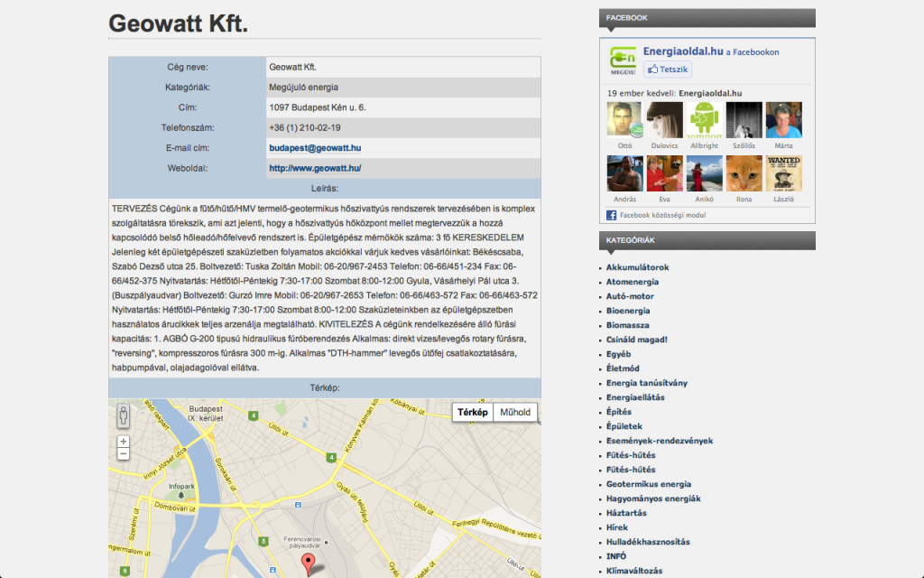
Task: Open Ilona's cat profile picture
Action: [744, 172]
